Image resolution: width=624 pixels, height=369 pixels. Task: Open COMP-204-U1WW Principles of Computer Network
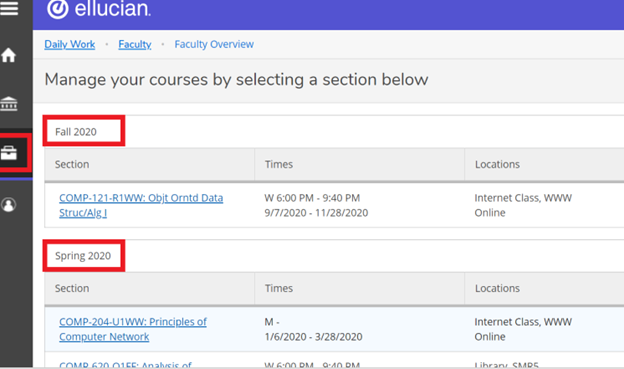click(x=133, y=329)
